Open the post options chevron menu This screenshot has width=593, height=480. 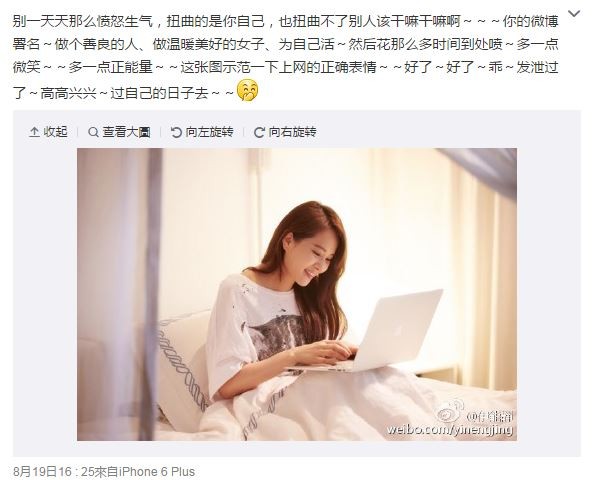574,14
